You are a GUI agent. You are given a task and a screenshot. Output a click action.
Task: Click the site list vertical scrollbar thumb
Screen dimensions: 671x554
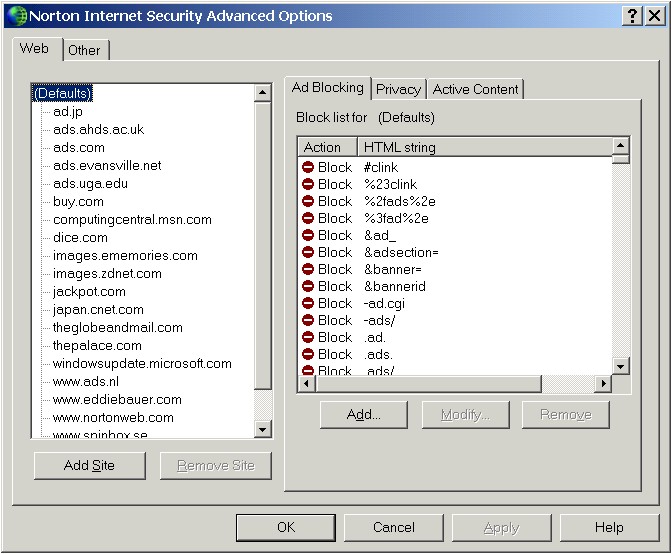pyautogui.click(x=262, y=246)
